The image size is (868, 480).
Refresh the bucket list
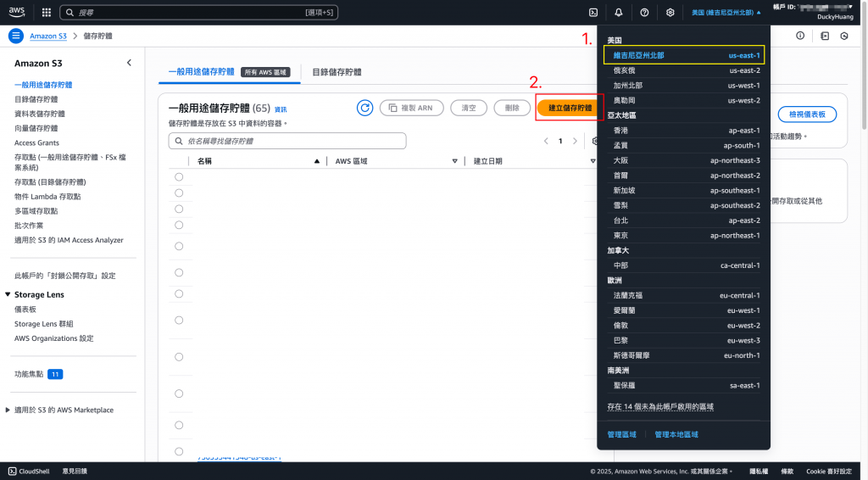coord(364,108)
